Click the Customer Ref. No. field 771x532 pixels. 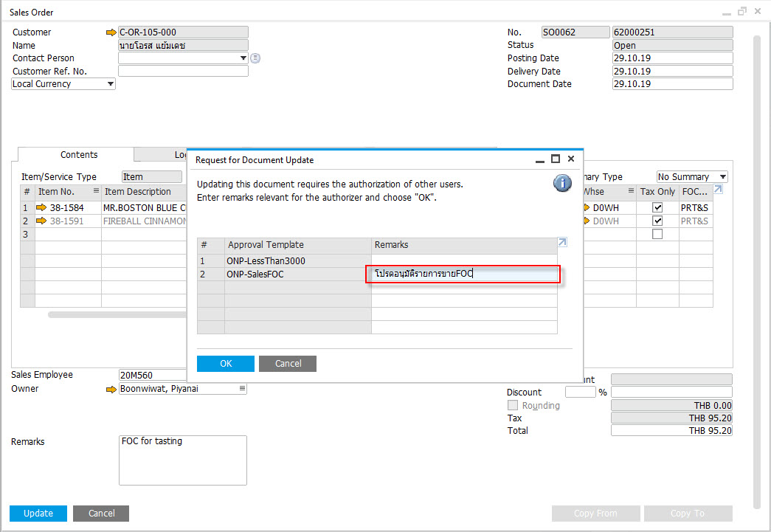tap(183, 71)
